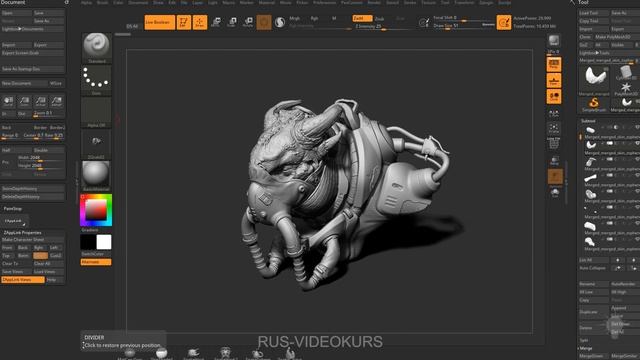
Task: Toggle the Persp perspective button
Action: coord(554,64)
